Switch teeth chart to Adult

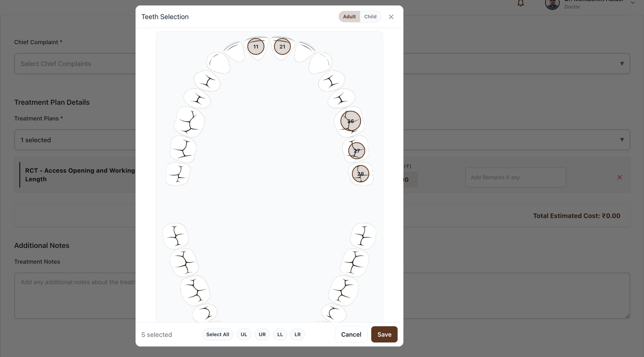click(349, 17)
